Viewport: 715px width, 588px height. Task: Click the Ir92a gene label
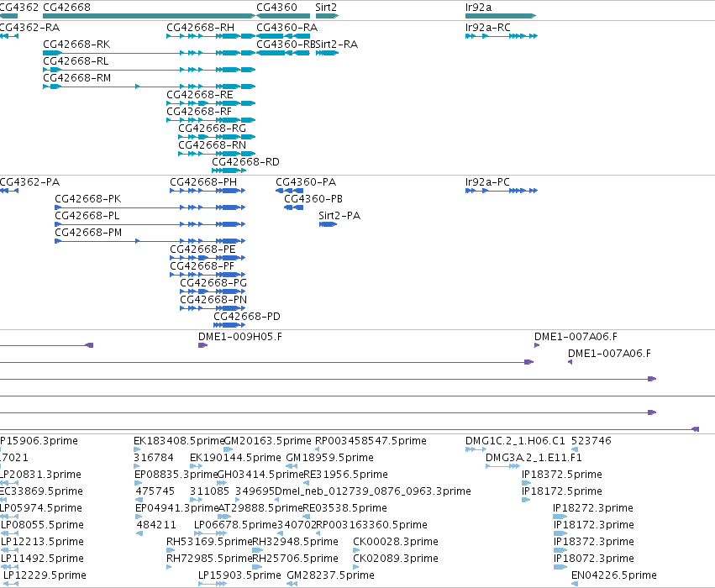tap(478, 8)
